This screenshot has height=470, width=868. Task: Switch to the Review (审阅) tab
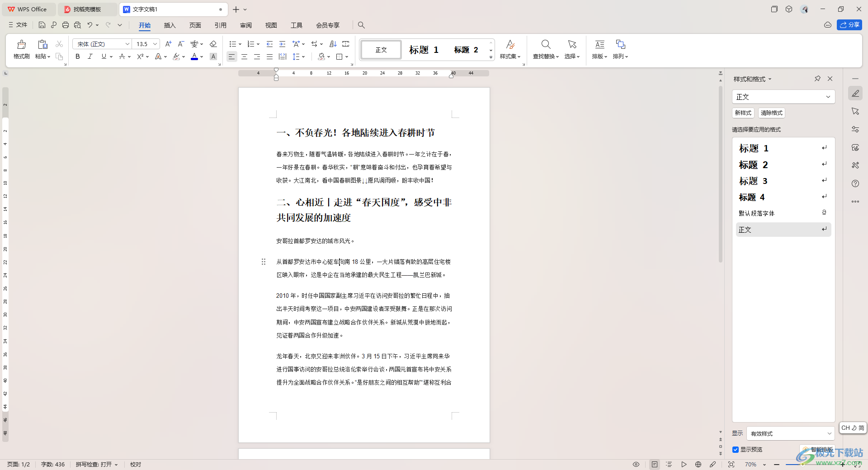245,25
